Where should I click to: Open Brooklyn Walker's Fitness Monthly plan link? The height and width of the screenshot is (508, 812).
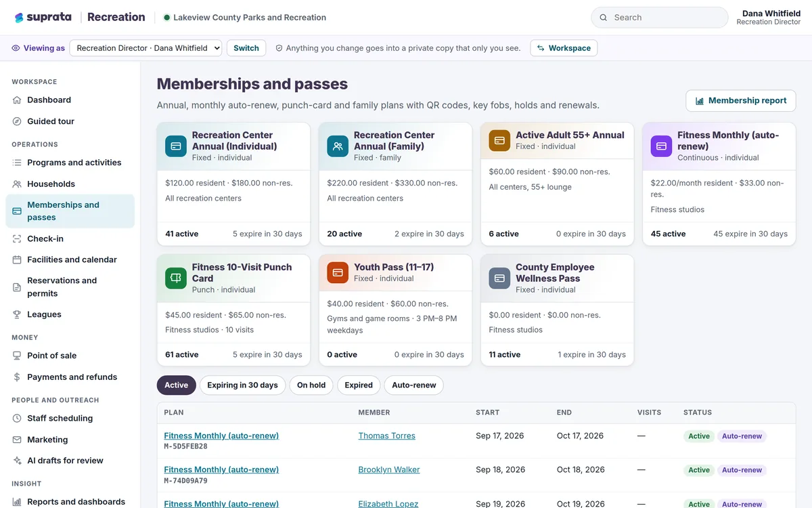pyautogui.click(x=221, y=470)
